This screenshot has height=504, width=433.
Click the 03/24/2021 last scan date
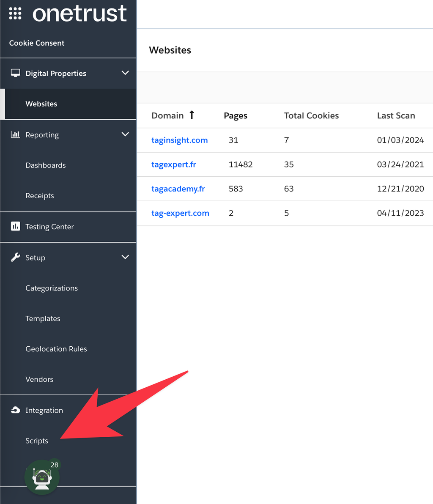pos(400,164)
